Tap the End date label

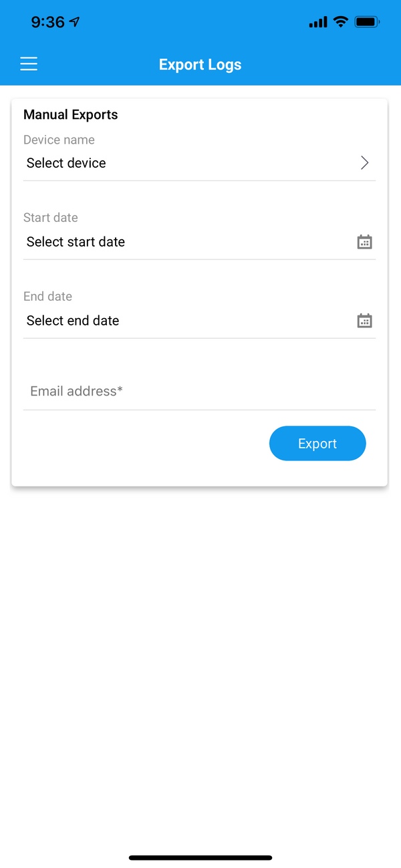tap(47, 297)
